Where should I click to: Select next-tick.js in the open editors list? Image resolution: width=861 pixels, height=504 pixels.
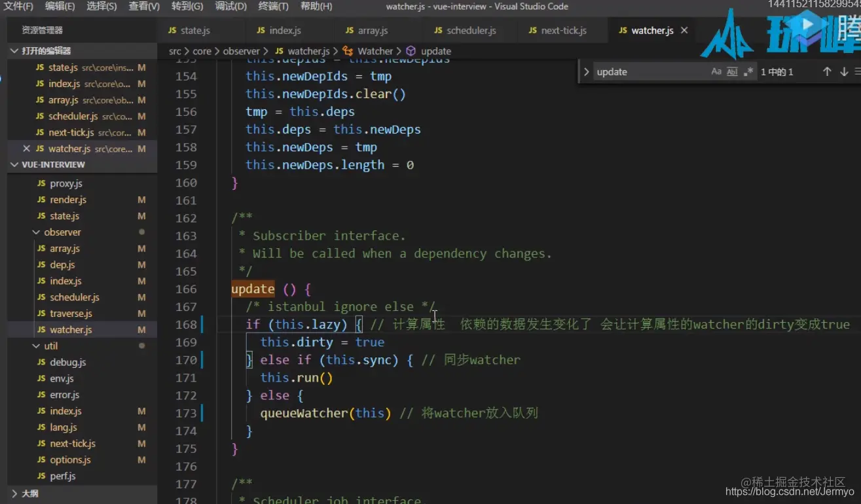pos(82,133)
